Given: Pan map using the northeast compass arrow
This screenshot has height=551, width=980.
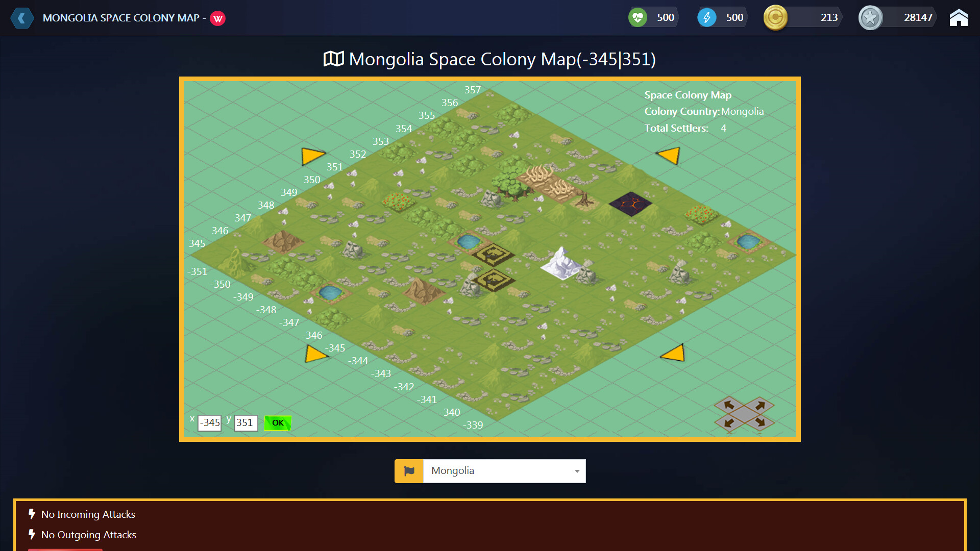Looking at the screenshot, I should pyautogui.click(x=761, y=405).
